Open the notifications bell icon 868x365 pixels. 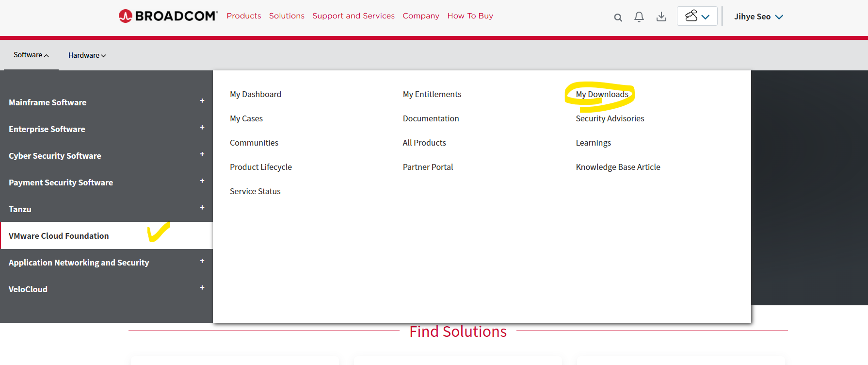[x=639, y=17]
